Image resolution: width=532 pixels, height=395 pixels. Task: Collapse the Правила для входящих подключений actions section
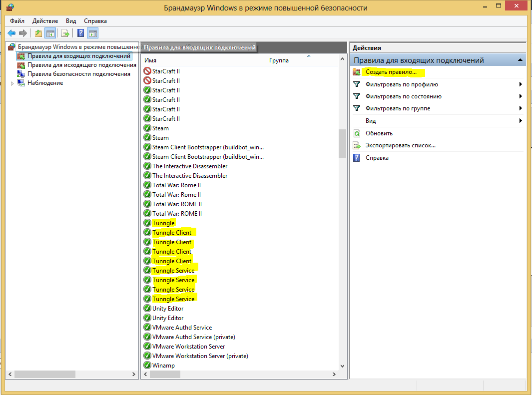tap(520, 60)
